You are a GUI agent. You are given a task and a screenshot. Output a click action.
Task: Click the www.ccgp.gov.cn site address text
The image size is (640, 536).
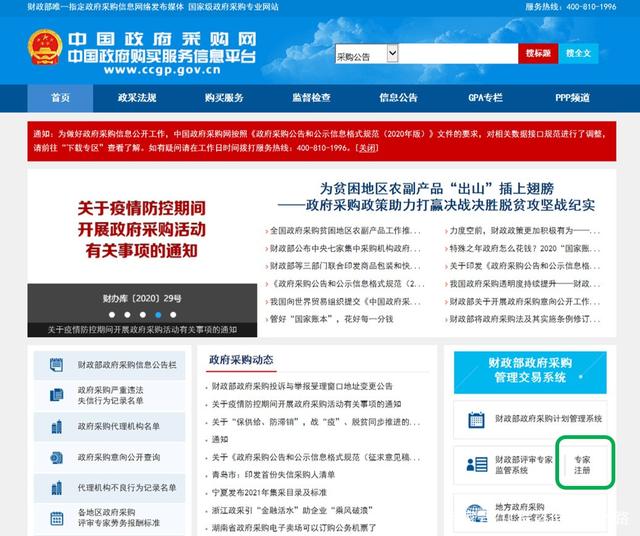tap(162, 70)
